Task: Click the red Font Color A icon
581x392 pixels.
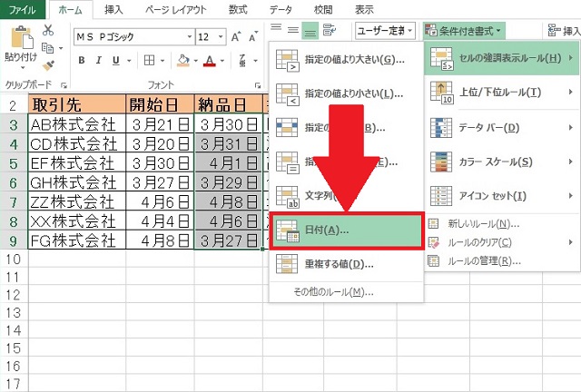Action: click(210, 61)
